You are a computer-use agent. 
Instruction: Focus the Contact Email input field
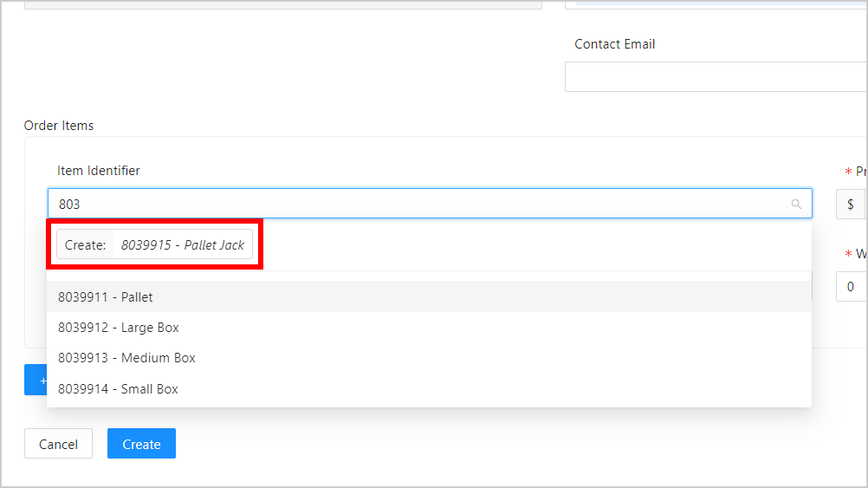point(715,77)
